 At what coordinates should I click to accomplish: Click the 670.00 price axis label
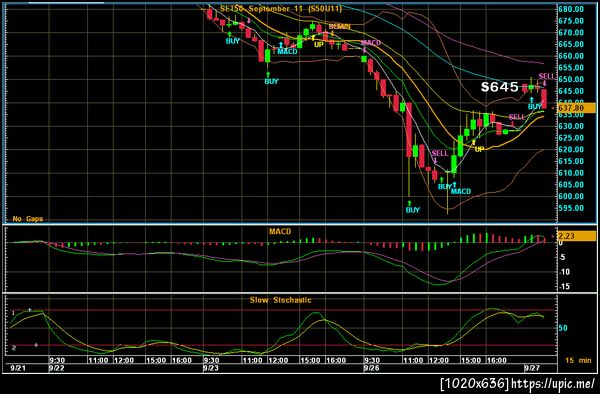(571, 33)
